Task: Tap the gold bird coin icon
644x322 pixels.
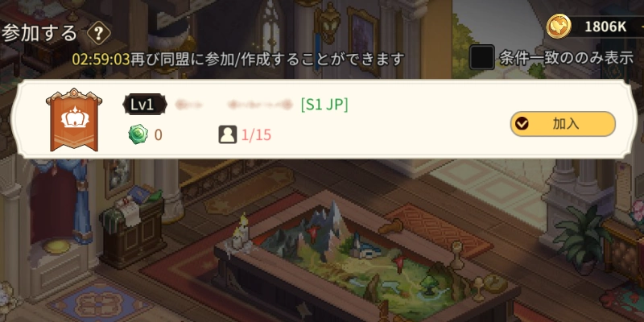Action: tap(558, 27)
